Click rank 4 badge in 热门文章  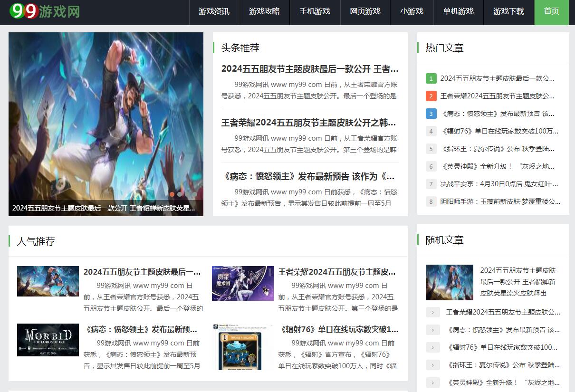click(x=431, y=131)
